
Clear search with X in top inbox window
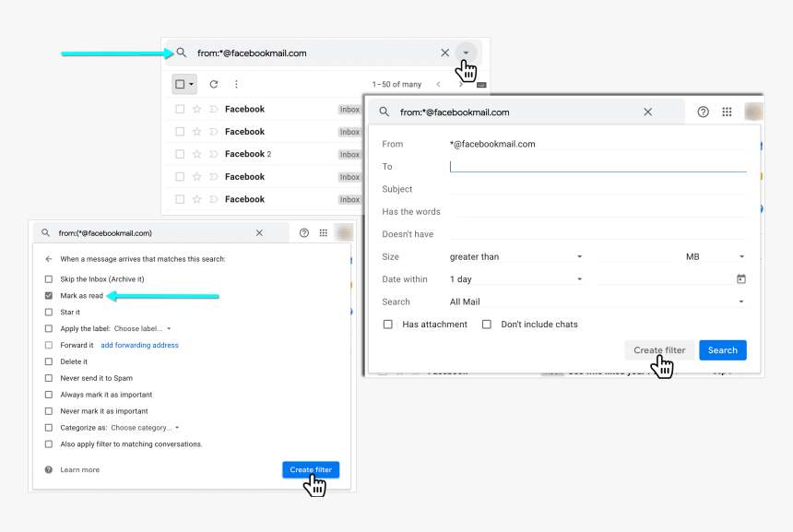coord(445,53)
